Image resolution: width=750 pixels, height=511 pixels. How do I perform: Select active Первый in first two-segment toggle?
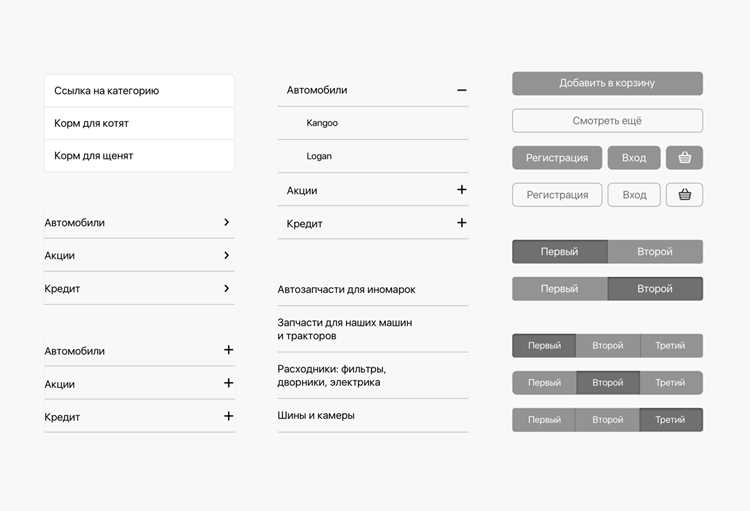560,252
